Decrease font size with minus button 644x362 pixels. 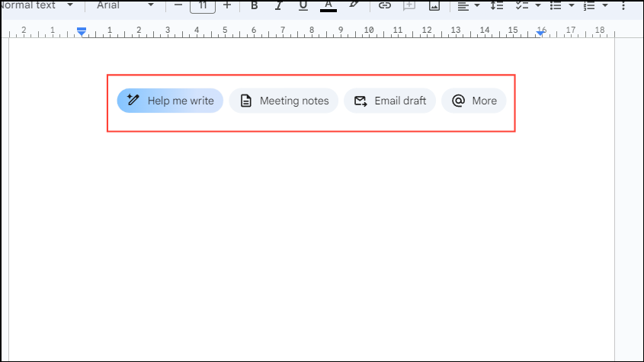(x=178, y=5)
